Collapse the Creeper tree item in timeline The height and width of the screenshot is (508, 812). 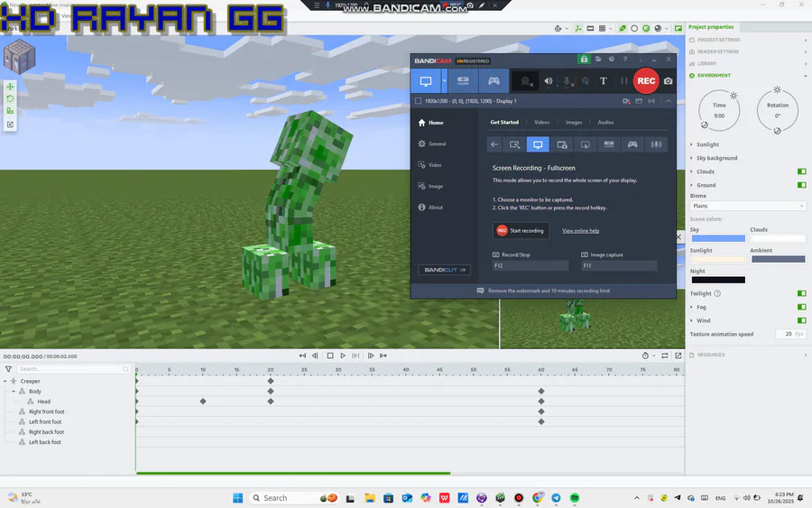(5, 381)
